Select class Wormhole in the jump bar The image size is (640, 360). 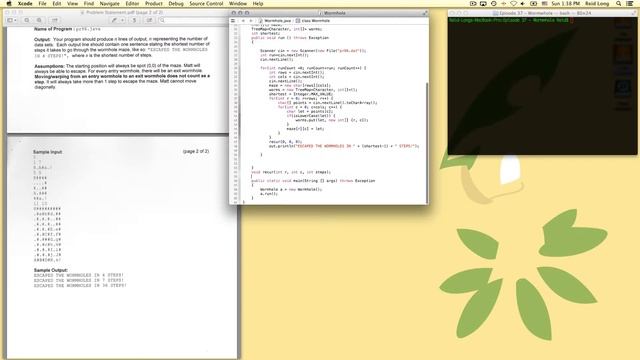click(313, 20)
